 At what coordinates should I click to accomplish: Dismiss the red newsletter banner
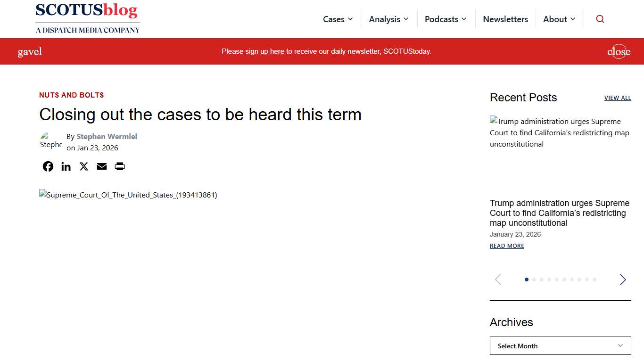(x=619, y=51)
